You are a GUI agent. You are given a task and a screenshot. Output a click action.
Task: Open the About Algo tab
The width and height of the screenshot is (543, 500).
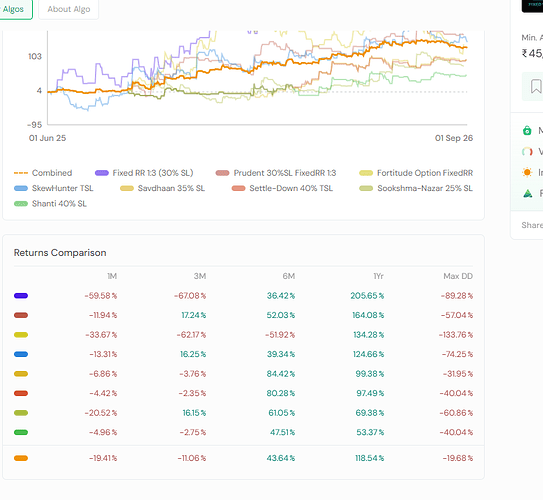pyautogui.click(x=69, y=9)
